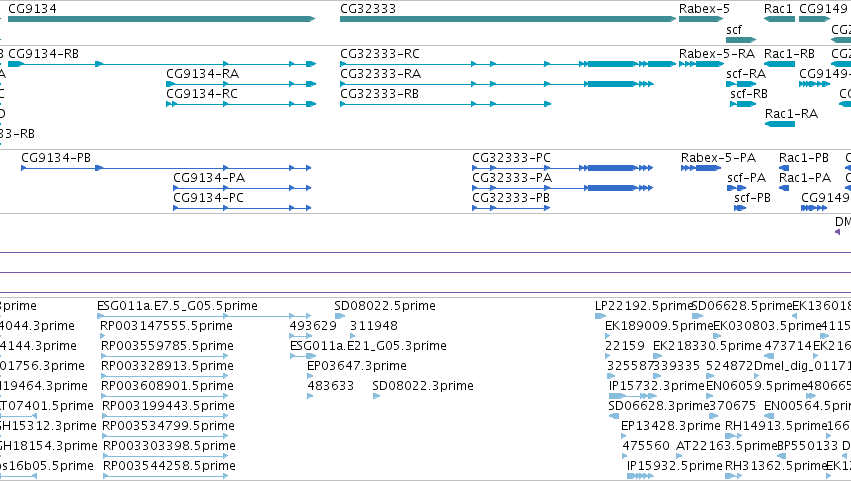Click the Rac1 gene arrow glyph
The image size is (851, 481).
click(779, 19)
